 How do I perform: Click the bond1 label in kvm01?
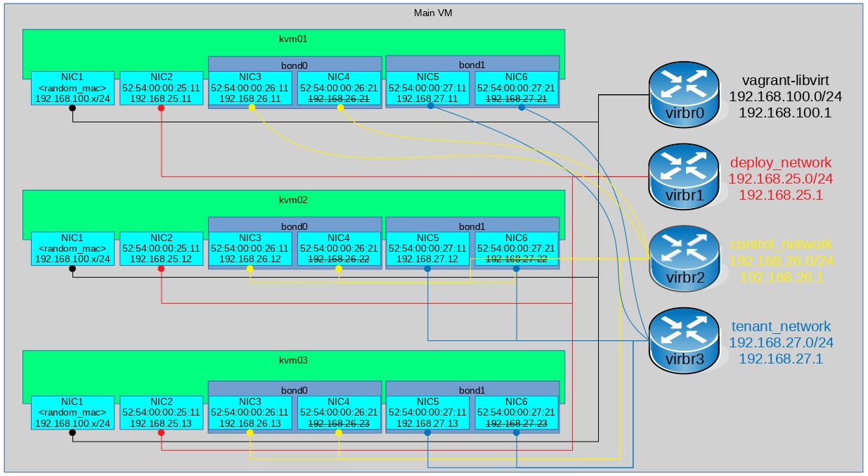tap(472, 64)
